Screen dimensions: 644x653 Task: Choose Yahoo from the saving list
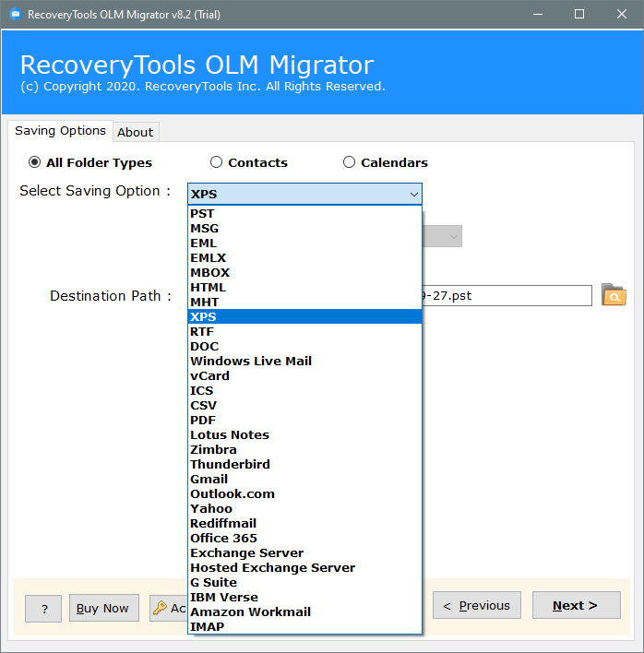pos(304,509)
